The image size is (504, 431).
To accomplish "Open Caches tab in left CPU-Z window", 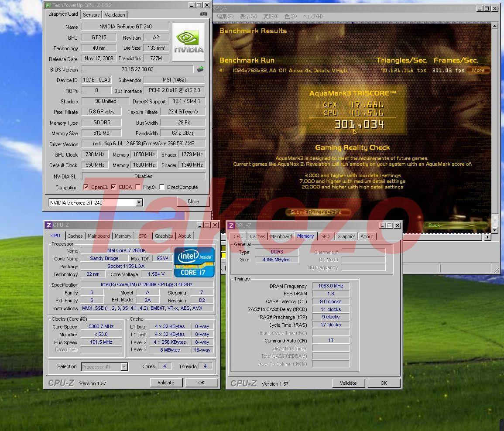I will point(75,236).
